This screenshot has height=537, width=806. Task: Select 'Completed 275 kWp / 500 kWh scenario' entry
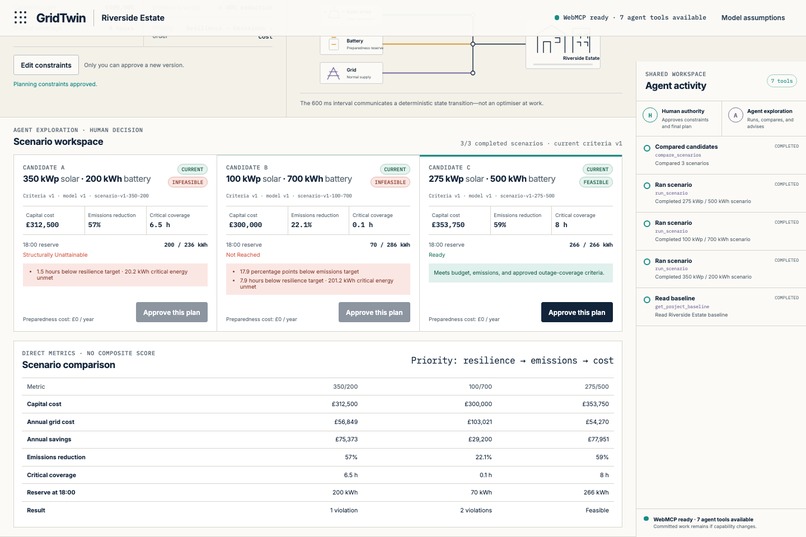[x=721, y=193]
